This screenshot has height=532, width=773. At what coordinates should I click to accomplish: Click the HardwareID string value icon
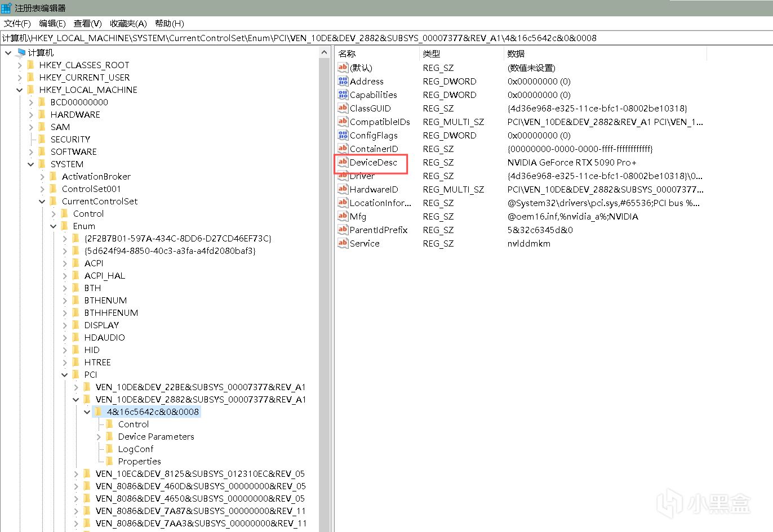pyautogui.click(x=343, y=189)
